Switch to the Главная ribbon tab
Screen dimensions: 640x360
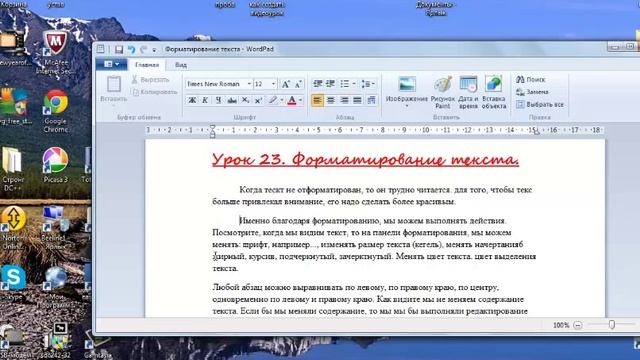(x=147, y=64)
